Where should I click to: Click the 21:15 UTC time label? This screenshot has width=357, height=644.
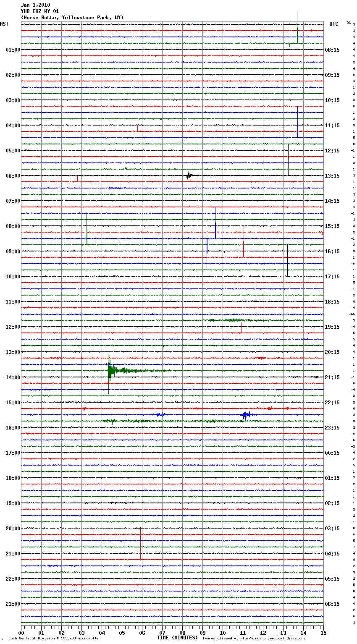pyautogui.click(x=332, y=377)
